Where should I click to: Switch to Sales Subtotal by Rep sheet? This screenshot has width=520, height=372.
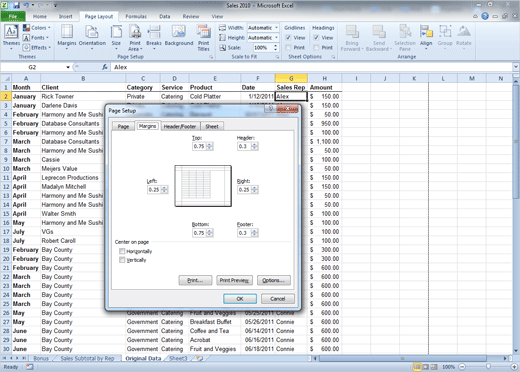[x=87, y=358]
